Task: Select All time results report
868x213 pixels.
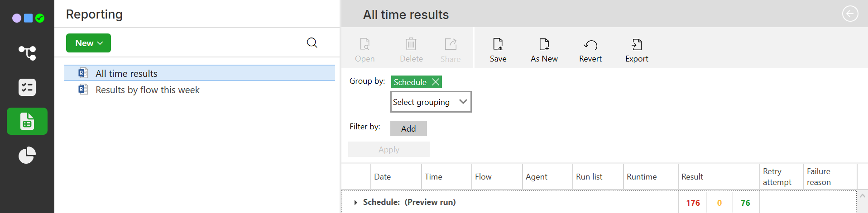Action: pyautogui.click(x=126, y=73)
